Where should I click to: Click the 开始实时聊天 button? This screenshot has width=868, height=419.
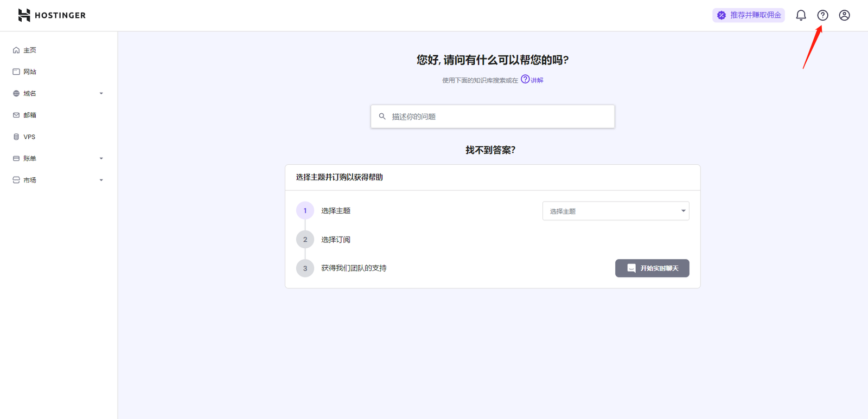[x=652, y=268]
